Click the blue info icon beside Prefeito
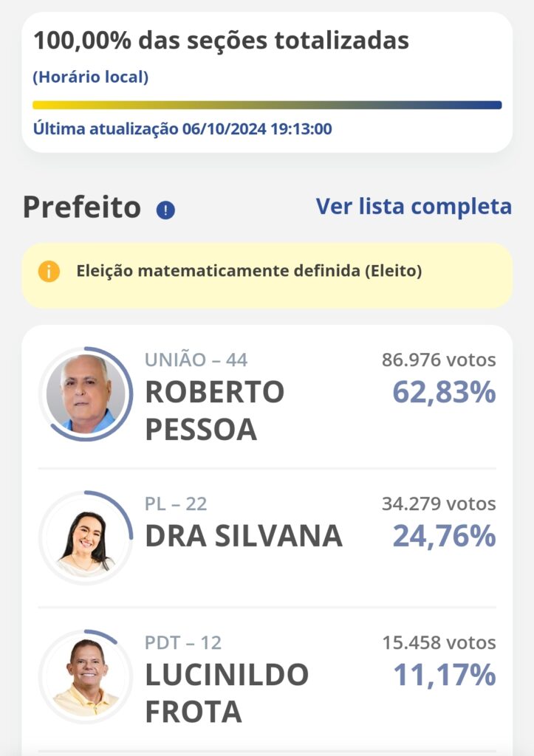Viewport: 534px width, 756px height. 165,210
